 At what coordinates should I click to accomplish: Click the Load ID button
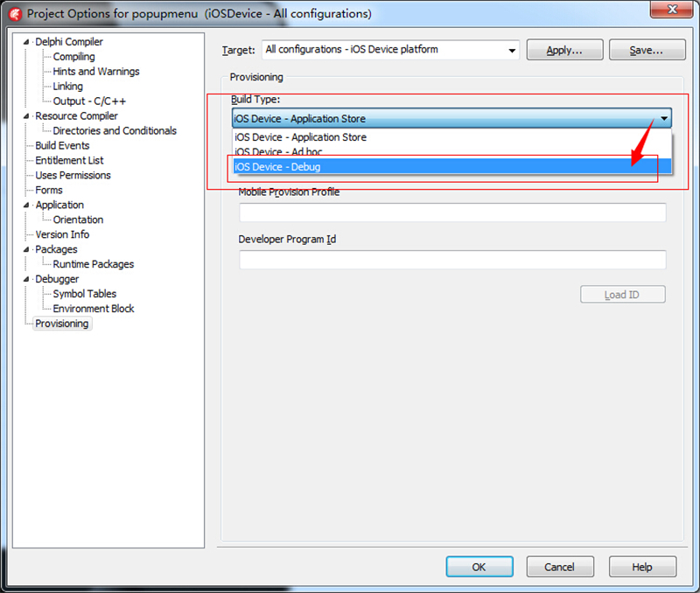point(622,295)
